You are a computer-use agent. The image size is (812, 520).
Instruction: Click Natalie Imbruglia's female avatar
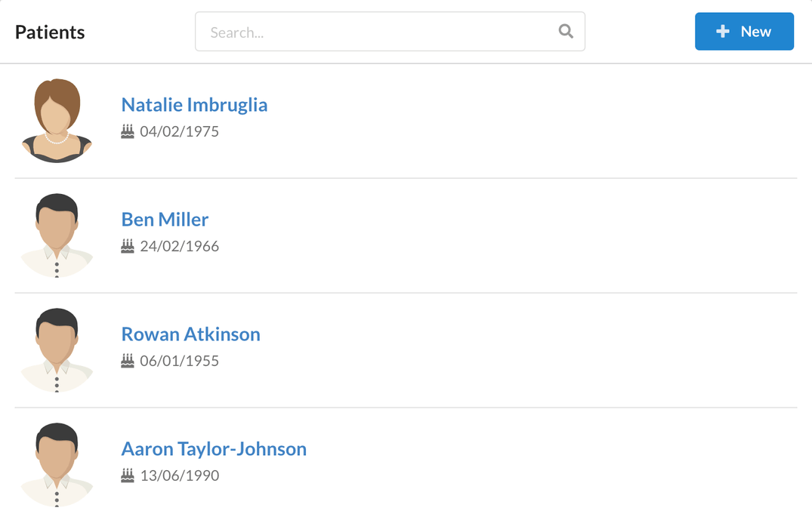(x=57, y=121)
